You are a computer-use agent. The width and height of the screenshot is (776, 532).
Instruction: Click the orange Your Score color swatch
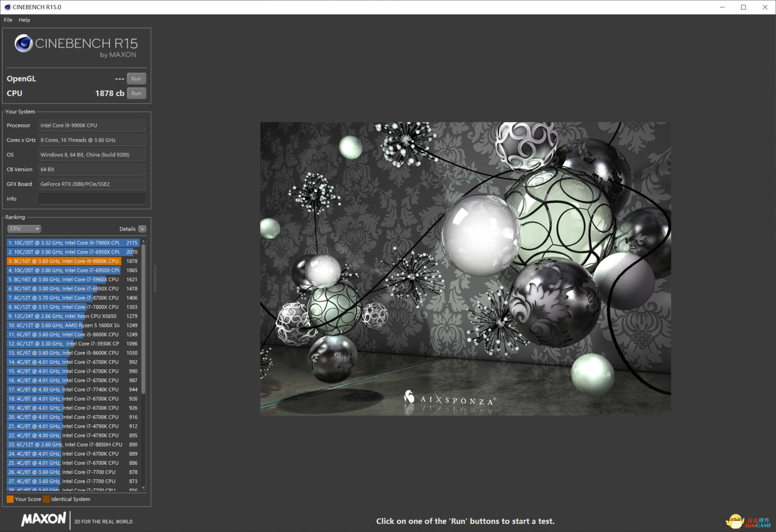tap(10, 499)
